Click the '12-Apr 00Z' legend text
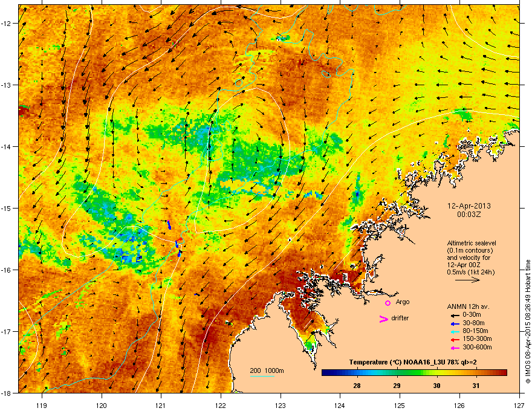Image resolution: width=532 pixels, height=411 pixels. 463,265
